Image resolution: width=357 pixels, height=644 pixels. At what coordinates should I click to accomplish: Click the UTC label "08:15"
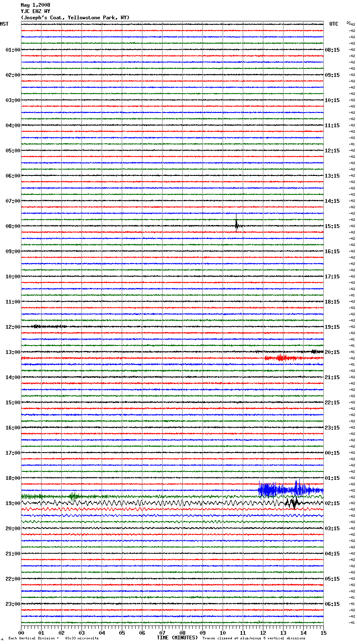coord(332,50)
